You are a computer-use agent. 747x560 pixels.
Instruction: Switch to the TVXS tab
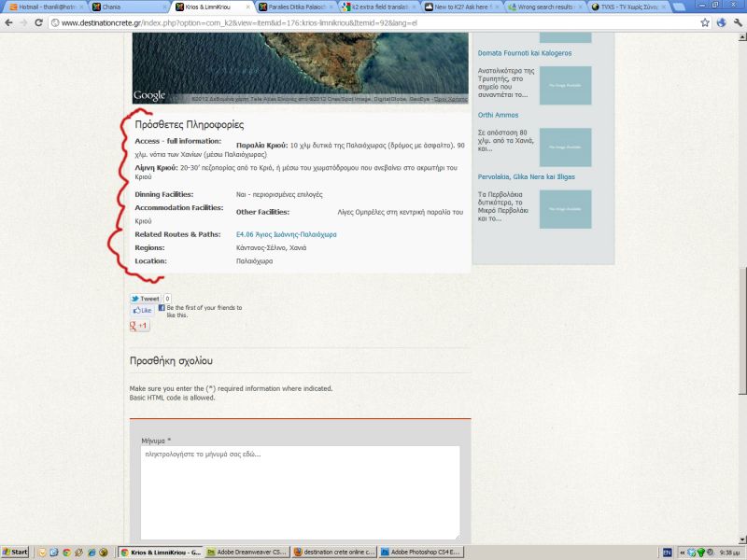click(627, 7)
